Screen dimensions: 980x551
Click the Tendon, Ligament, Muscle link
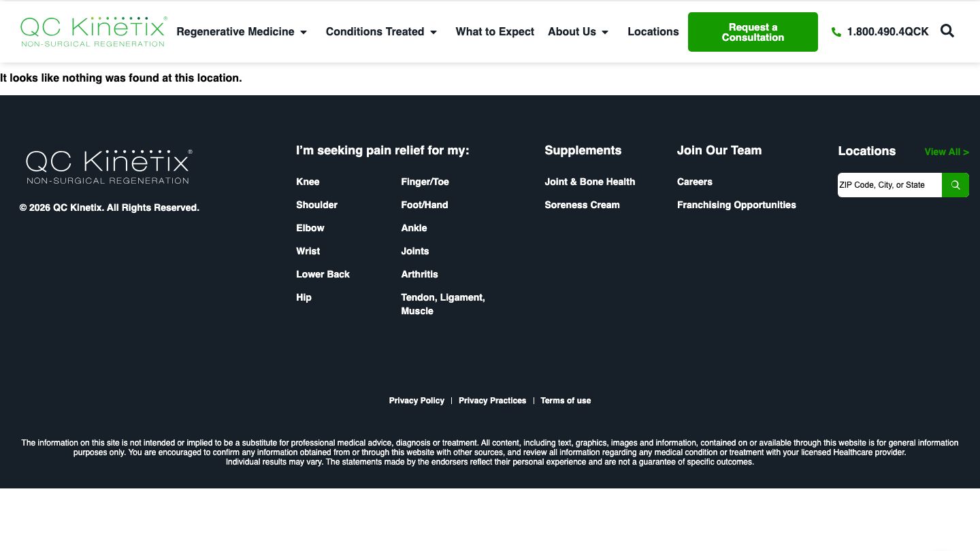point(442,304)
